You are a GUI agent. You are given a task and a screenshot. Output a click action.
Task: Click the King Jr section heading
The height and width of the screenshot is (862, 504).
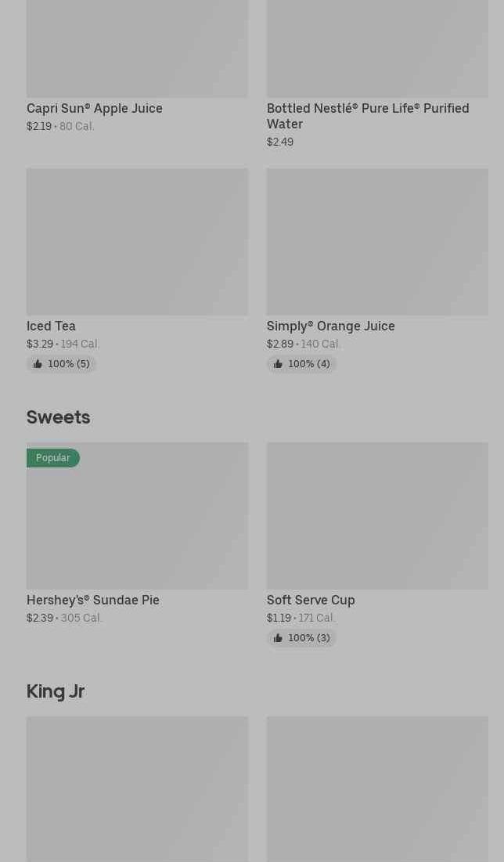pyautogui.click(x=56, y=691)
